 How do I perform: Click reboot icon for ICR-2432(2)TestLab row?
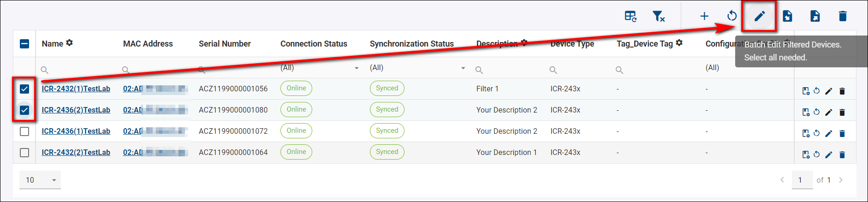coord(816,154)
